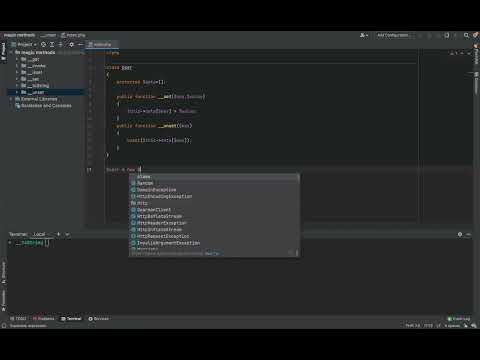Open the Services tool window tab

[x=99, y=319]
